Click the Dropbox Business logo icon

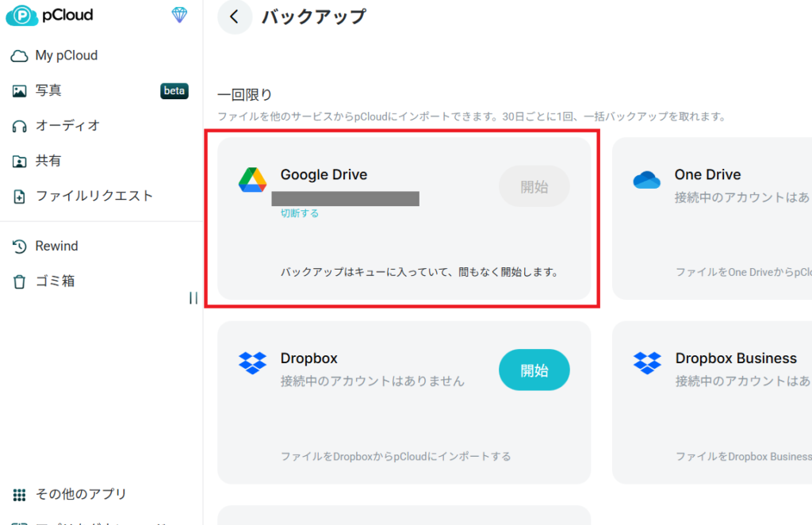(647, 364)
